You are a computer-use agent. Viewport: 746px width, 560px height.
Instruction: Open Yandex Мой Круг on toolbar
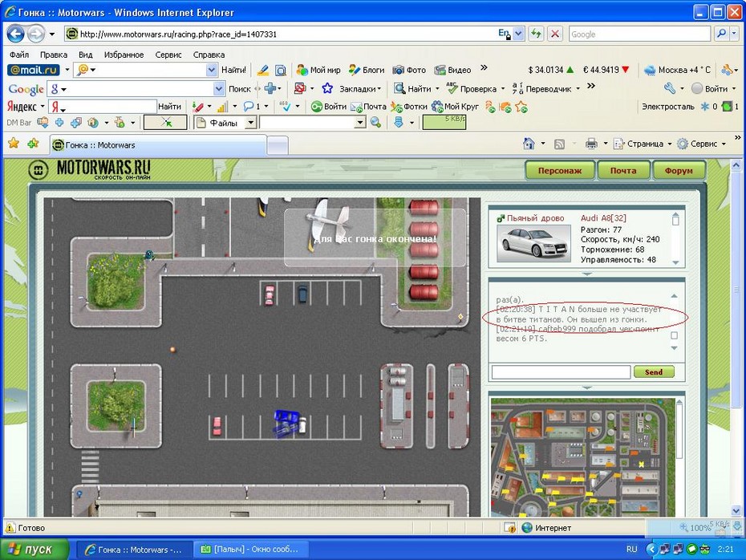pyautogui.click(x=454, y=107)
